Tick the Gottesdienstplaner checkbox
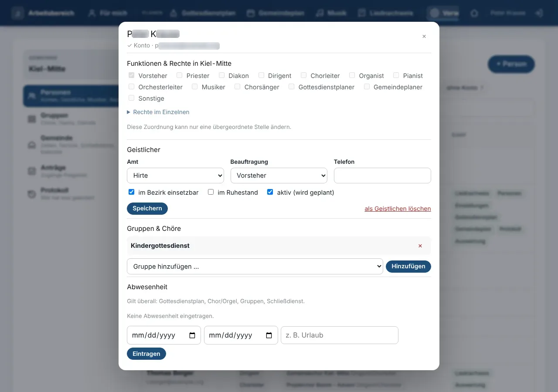The width and height of the screenshot is (558, 392). click(291, 87)
